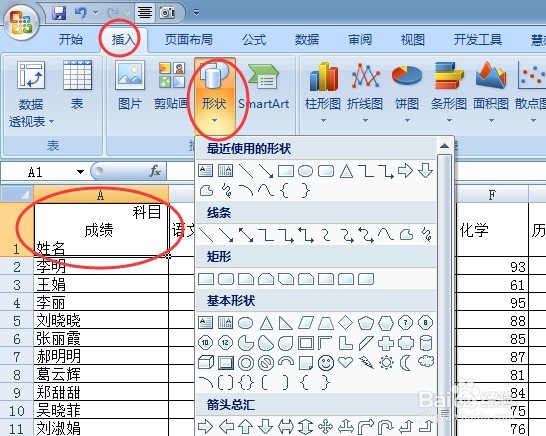This screenshot has height=436, width=546.
Task: Click the cell containing 李丽
Action: pos(101,302)
